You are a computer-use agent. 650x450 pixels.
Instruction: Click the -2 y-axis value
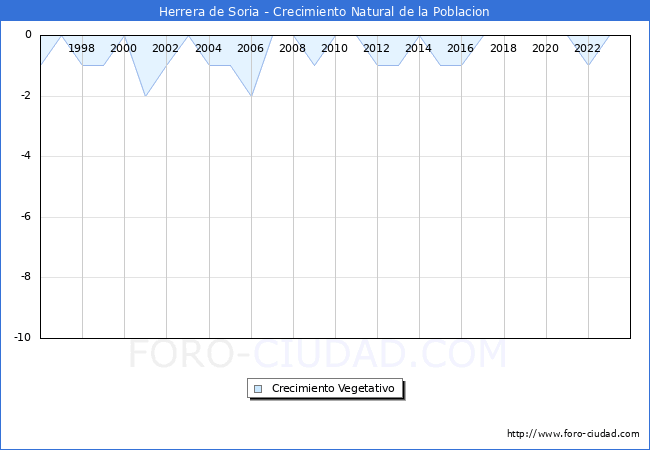click(26, 95)
